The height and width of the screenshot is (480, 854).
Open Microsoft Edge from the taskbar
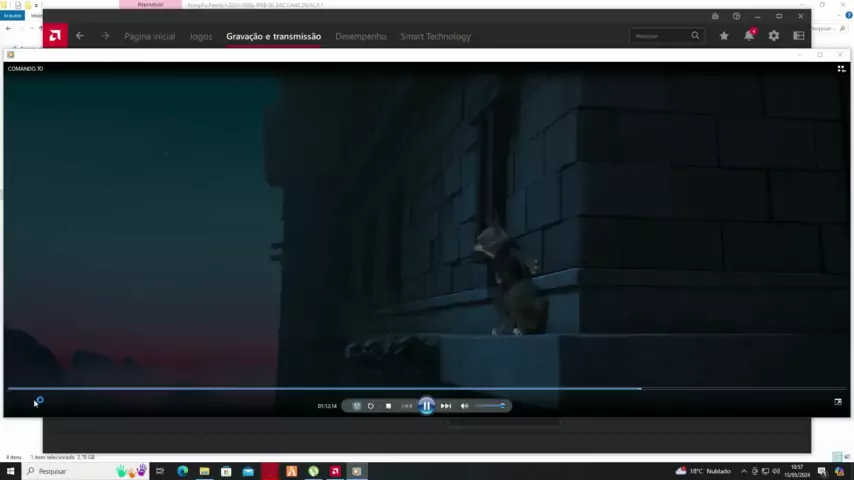tap(182, 471)
